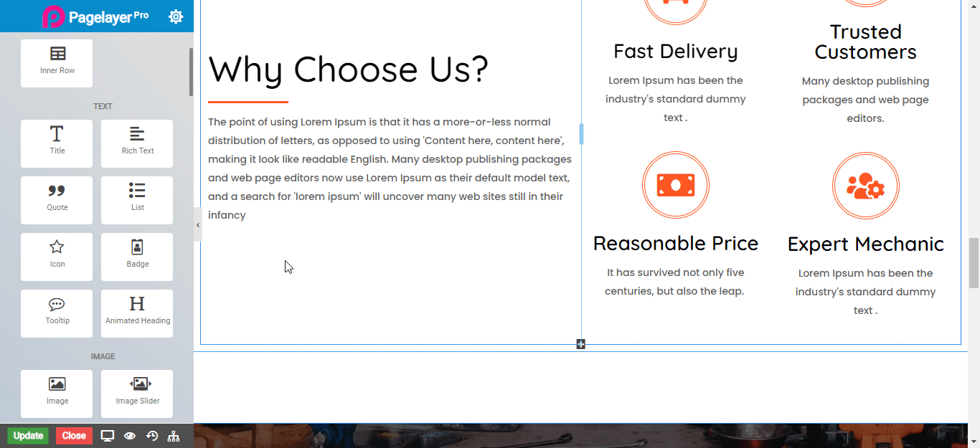The image size is (980, 448).
Task: Select the Badge widget
Action: [137, 257]
